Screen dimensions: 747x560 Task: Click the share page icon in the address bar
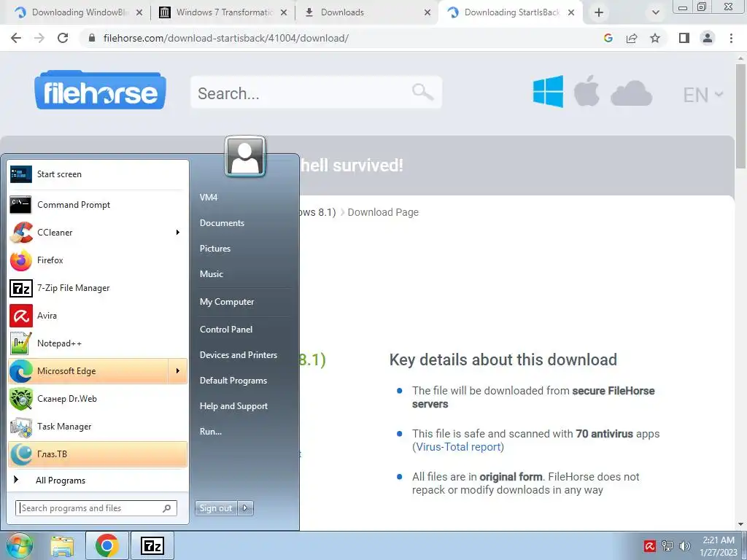[x=632, y=38]
